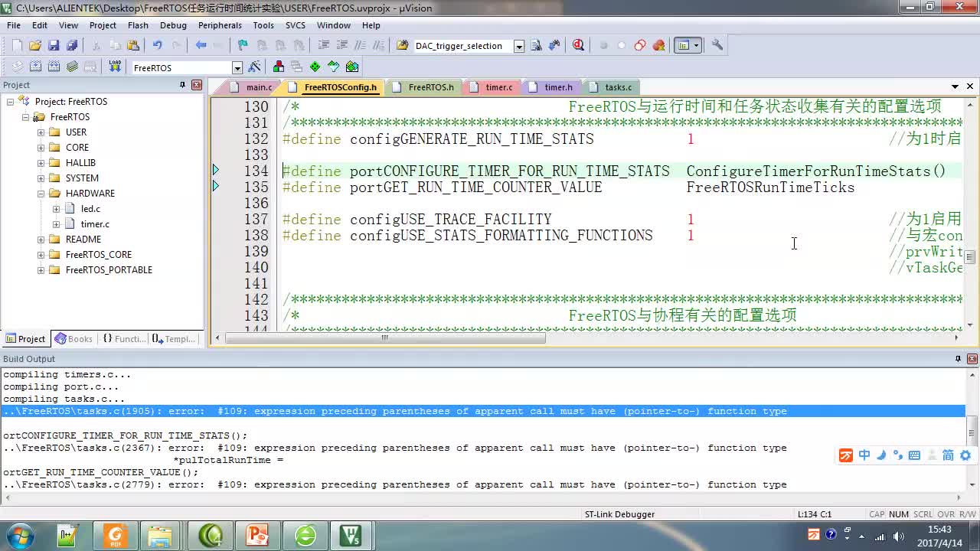Undo the last edit
The height and width of the screenshot is (551, 980).
[x=157, y=46]
